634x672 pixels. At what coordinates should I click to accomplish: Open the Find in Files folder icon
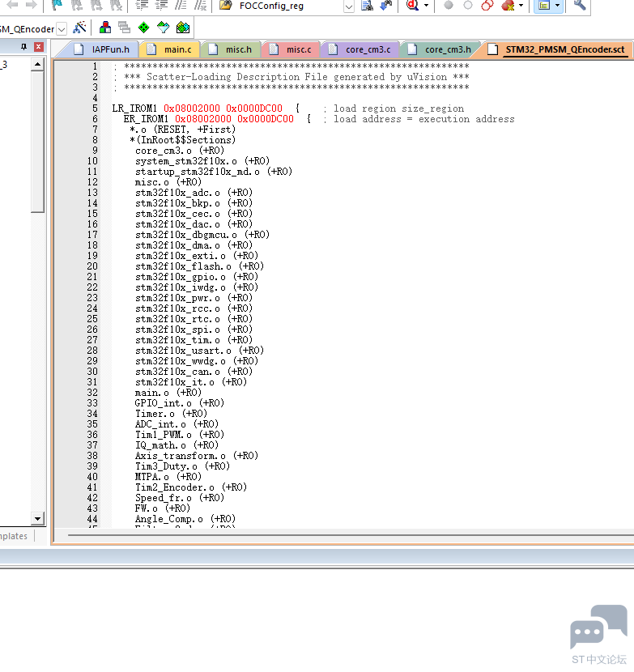coord(225,5)
